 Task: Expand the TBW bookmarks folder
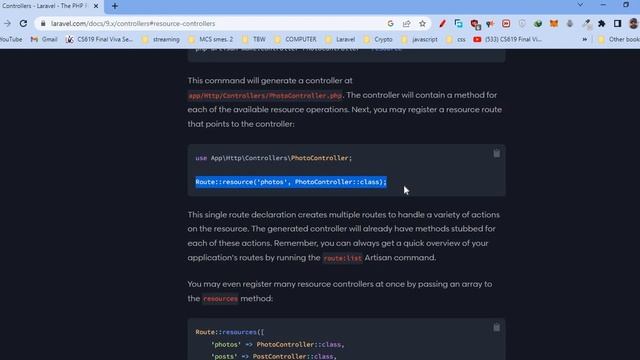point(253,39)
